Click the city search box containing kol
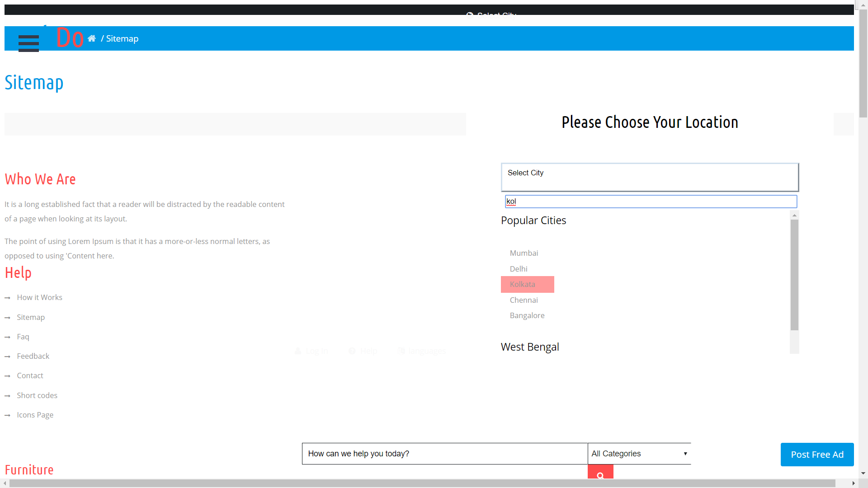The image size is (868, 488). [x=651, y=202]
